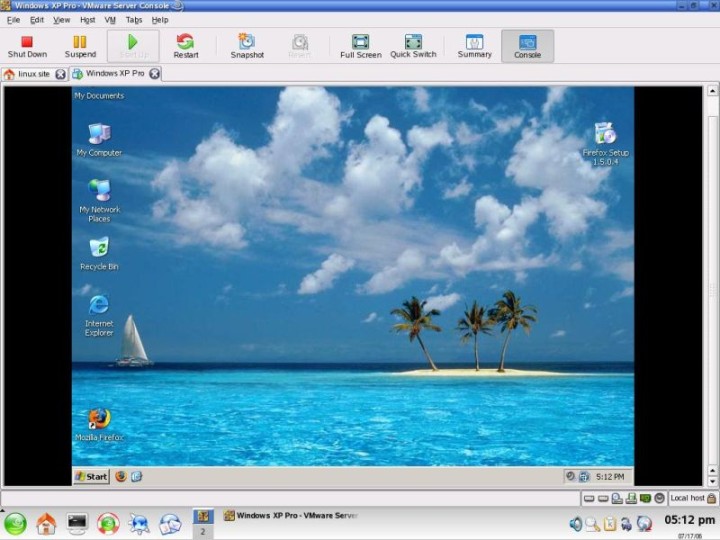Click the globe updater tray icon
This screenshot has height=540, width=720.
(644, 524)
